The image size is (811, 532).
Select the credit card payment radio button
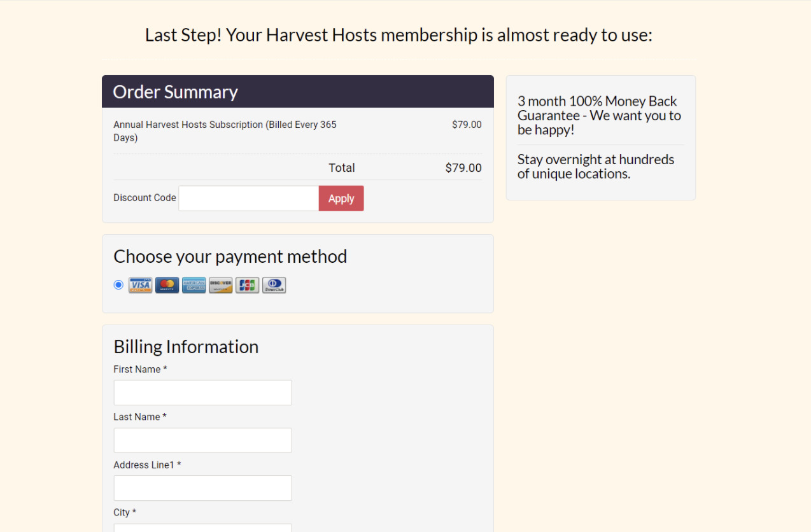pos(118,284)
